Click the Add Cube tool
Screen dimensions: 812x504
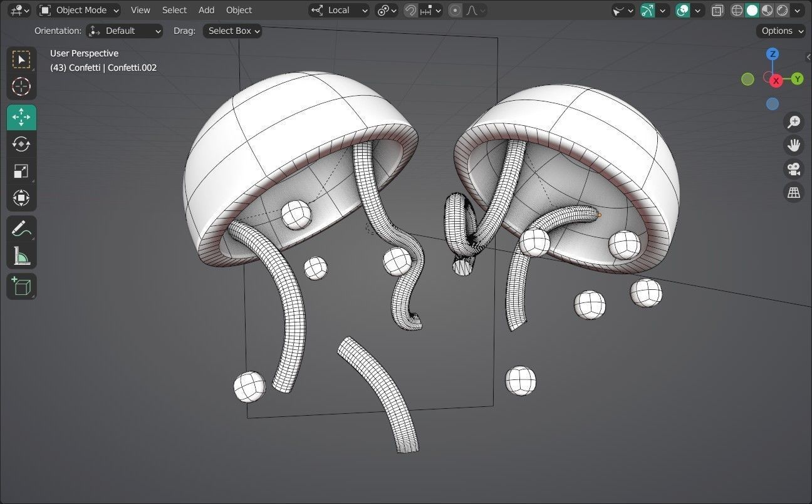pos(21,286)
